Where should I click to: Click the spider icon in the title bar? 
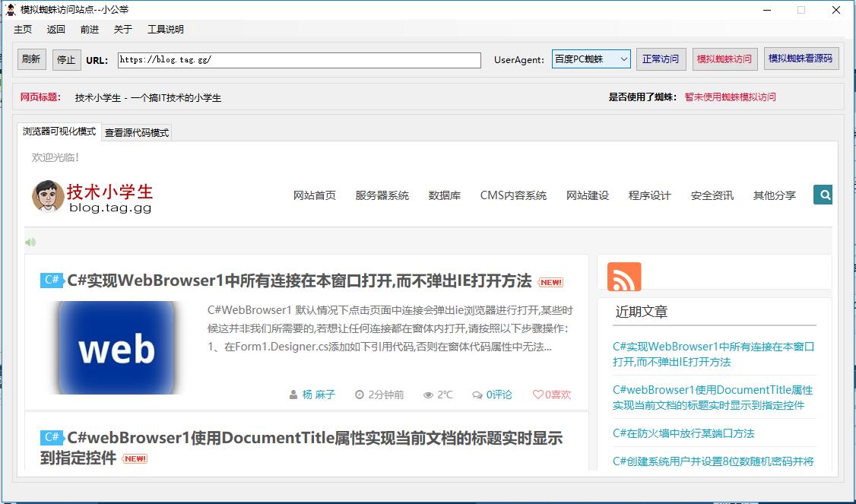[9, 9]
